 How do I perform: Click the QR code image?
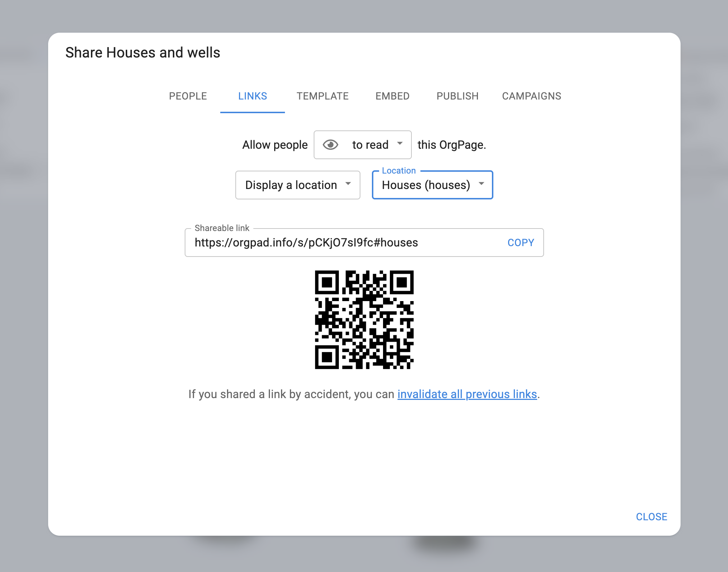(x=364, y=319)
